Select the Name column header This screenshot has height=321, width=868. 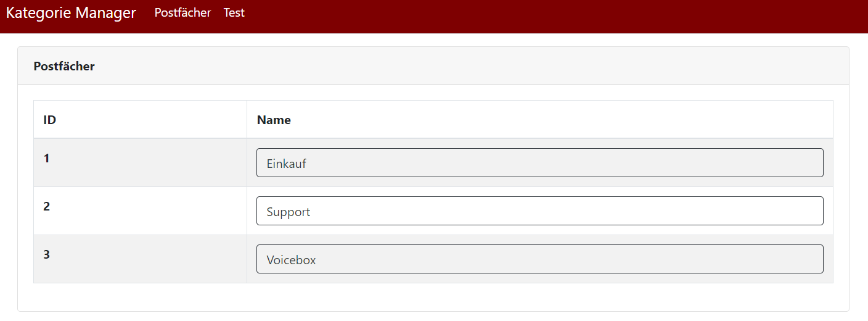point(274,120)
